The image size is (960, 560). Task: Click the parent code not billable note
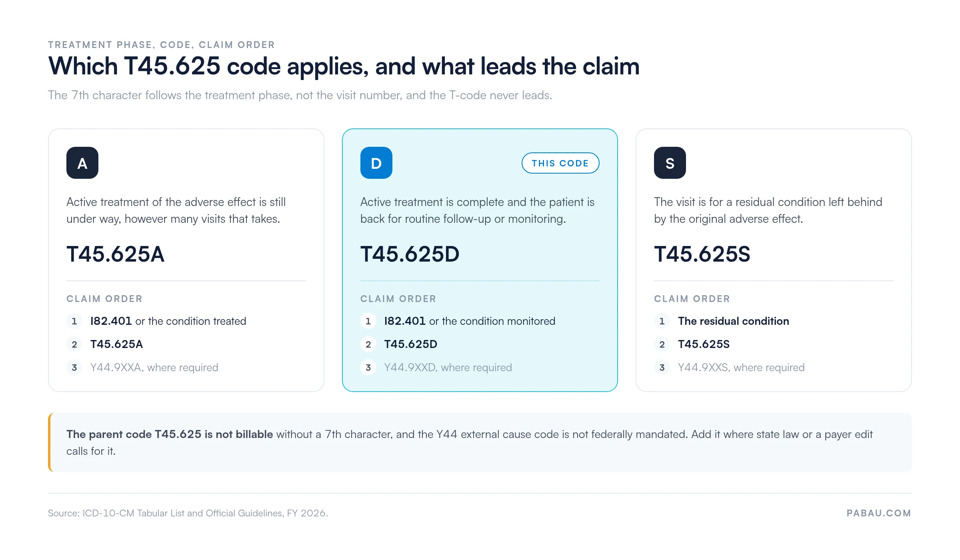(480, 442)
